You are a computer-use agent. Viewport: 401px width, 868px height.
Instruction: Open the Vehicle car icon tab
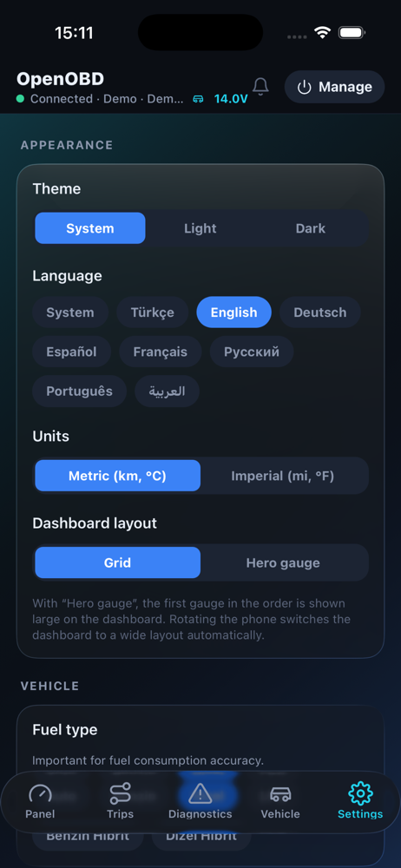click(x=280, y=794)
